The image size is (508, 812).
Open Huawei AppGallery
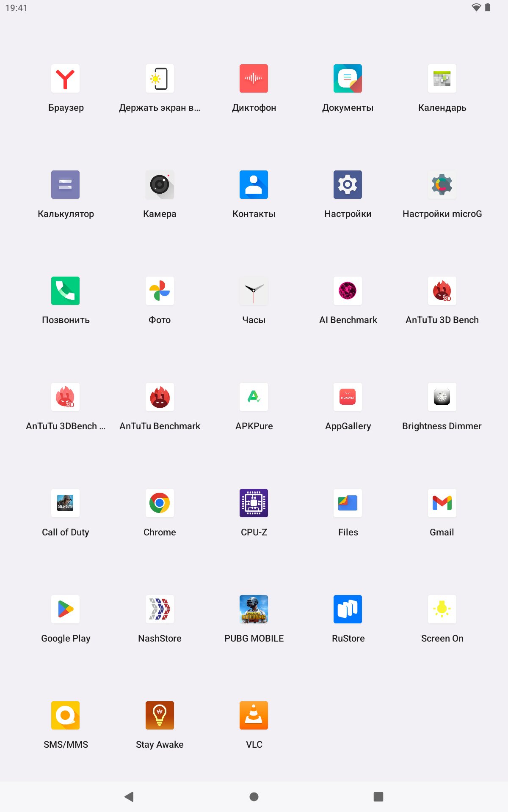tap(348, 397)
